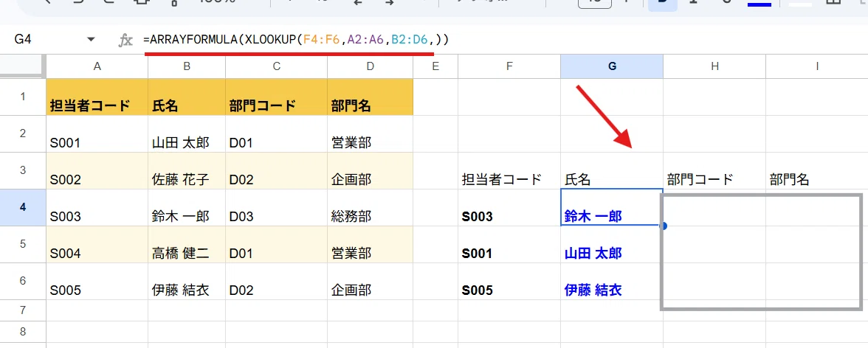Select row 3 header

pyautogui.click(x=23, y=171)
